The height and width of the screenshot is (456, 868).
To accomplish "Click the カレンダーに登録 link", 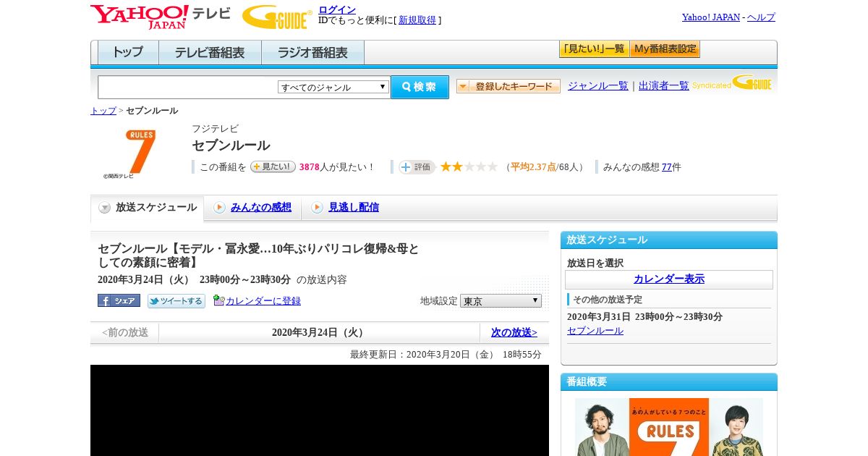I will [263, 300].
